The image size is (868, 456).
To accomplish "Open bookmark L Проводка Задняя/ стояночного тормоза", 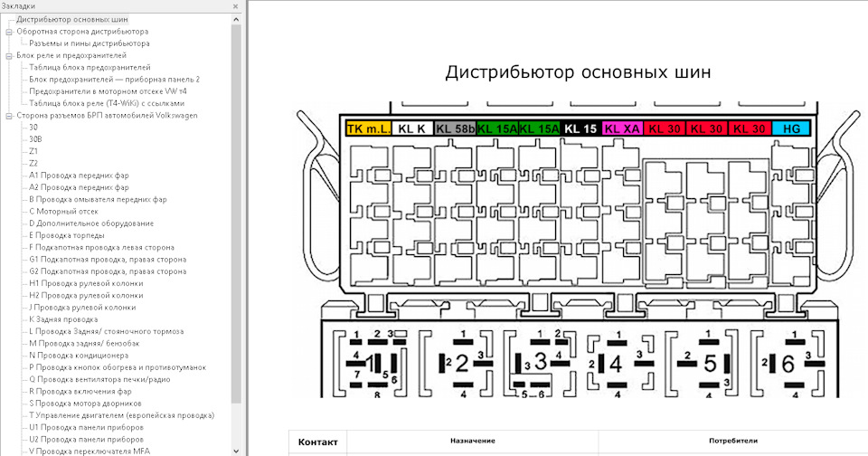I will (x=107, y=331).
